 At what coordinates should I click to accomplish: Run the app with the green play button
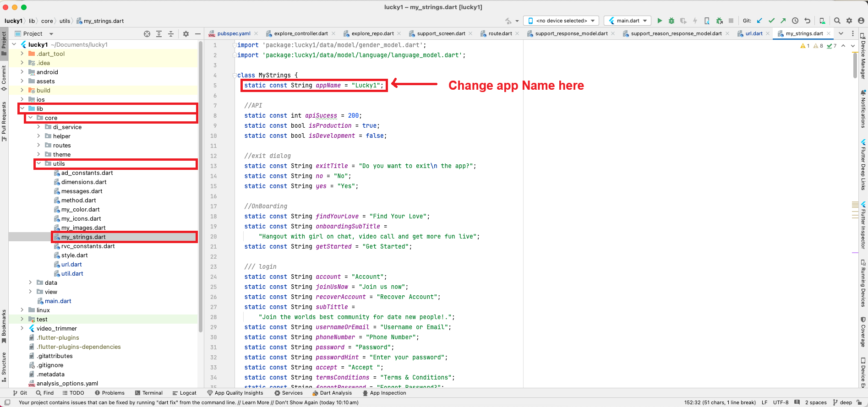(660, 21)
